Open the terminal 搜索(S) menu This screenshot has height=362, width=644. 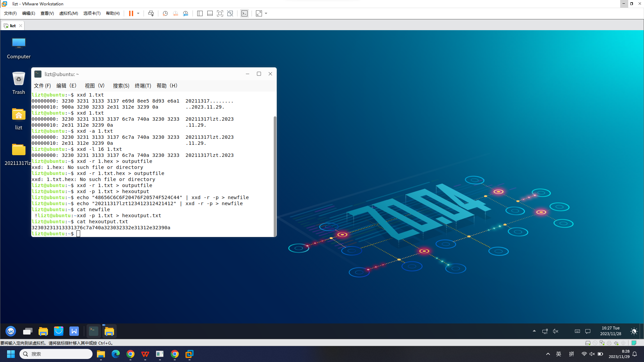[121, 86]
